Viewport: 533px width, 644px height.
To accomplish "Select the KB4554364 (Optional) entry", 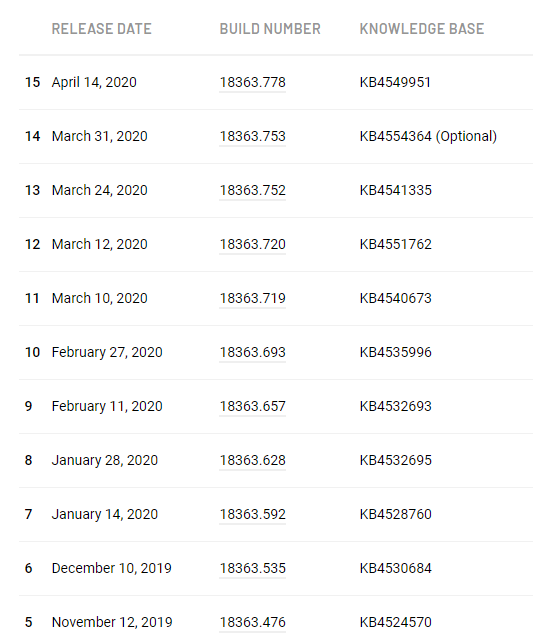I will pyautogui.click(x=428, y=136).
